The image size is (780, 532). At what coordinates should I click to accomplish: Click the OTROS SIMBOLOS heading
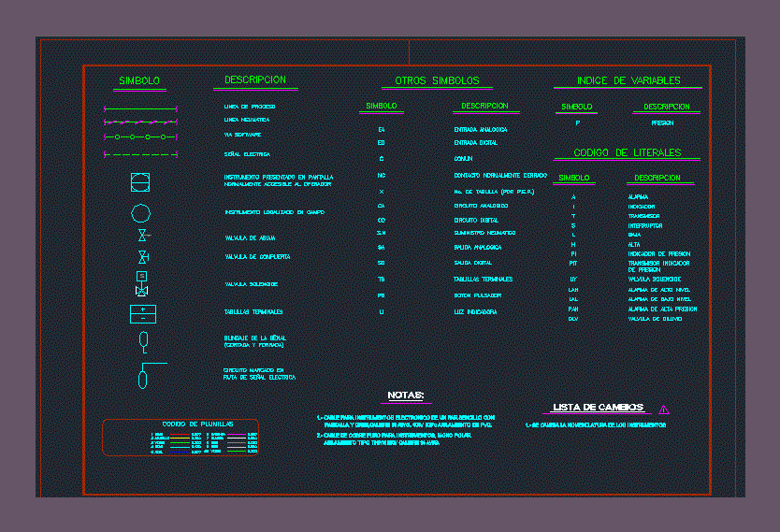click(437, 81)
